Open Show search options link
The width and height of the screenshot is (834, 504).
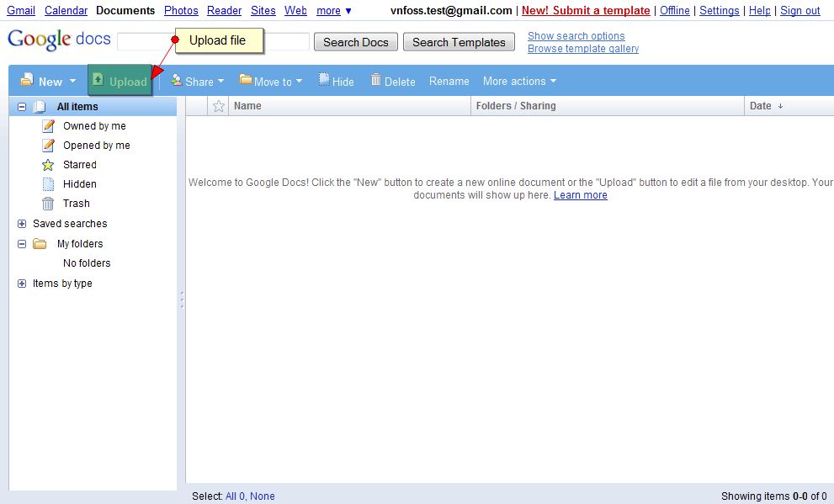(x=576, y=36)
